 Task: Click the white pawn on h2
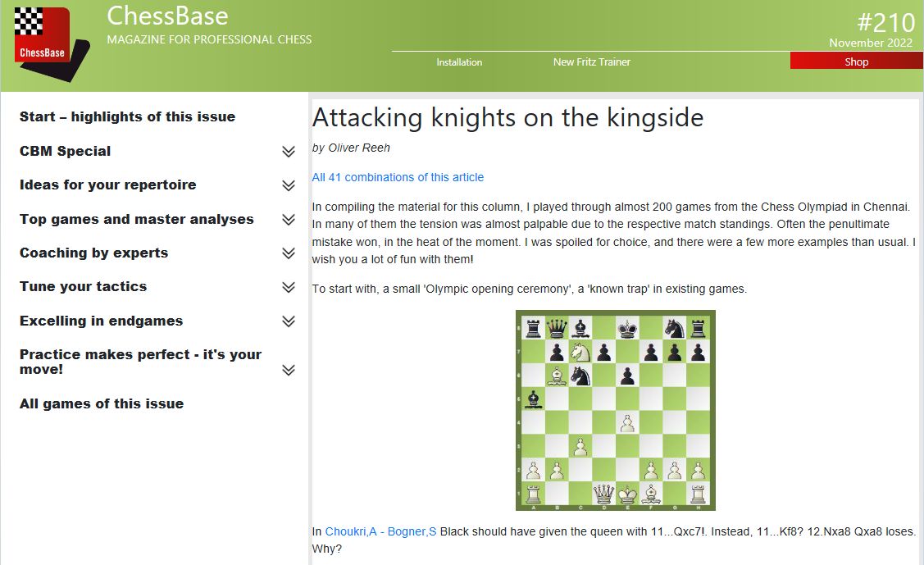coord(699,470)
